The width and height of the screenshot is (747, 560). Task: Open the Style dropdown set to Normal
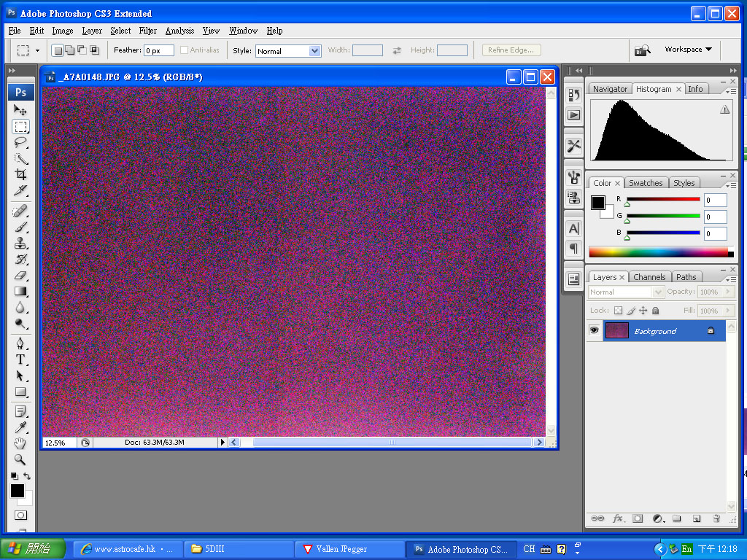pos(287,51)
